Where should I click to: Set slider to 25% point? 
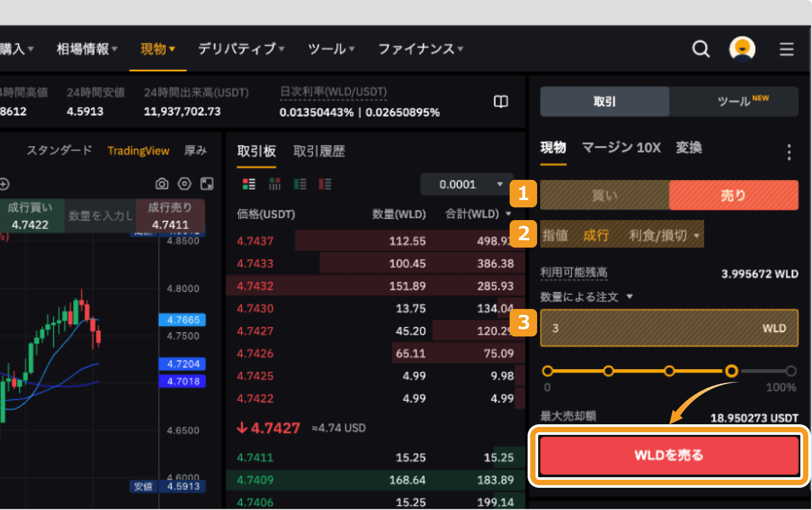tap(608, 371)
